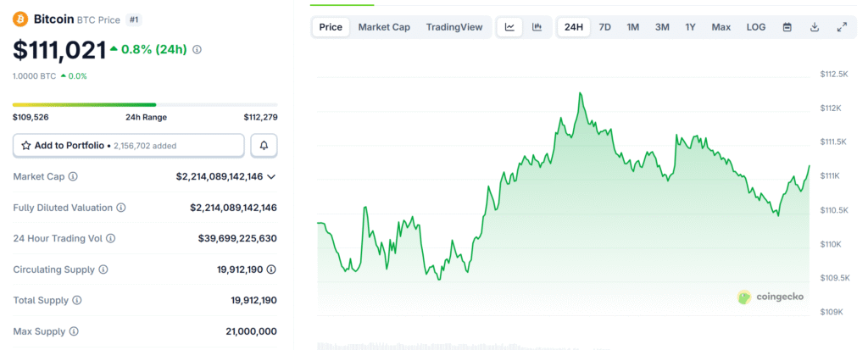868x350 pixels.
Task: Click the 24h Range progress bar
Action: 144,105
